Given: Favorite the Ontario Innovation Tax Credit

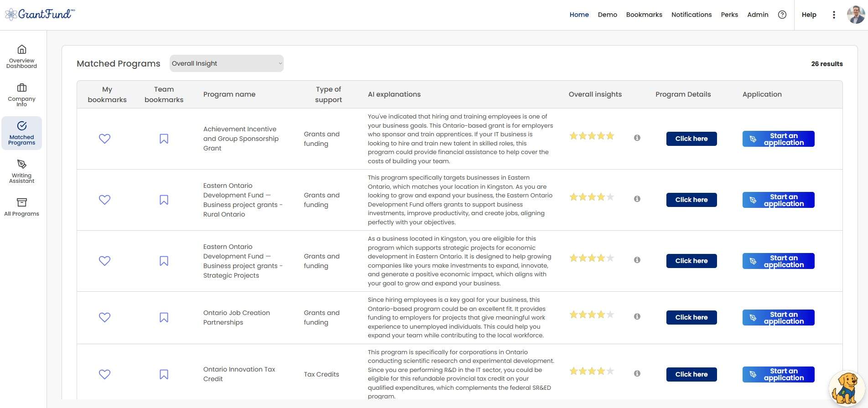Looking at the screenshot, I should click(104, 374).
